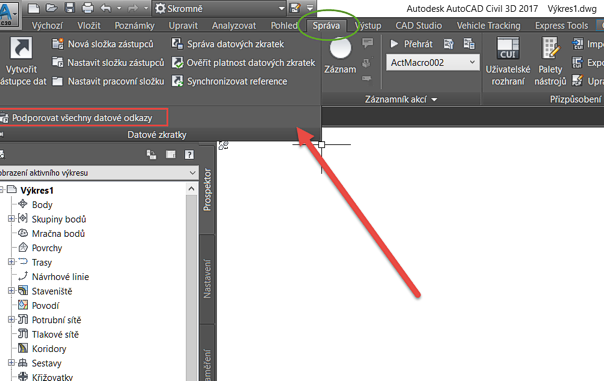Click Ověřit platnost datových zkratek

point(244,62)
